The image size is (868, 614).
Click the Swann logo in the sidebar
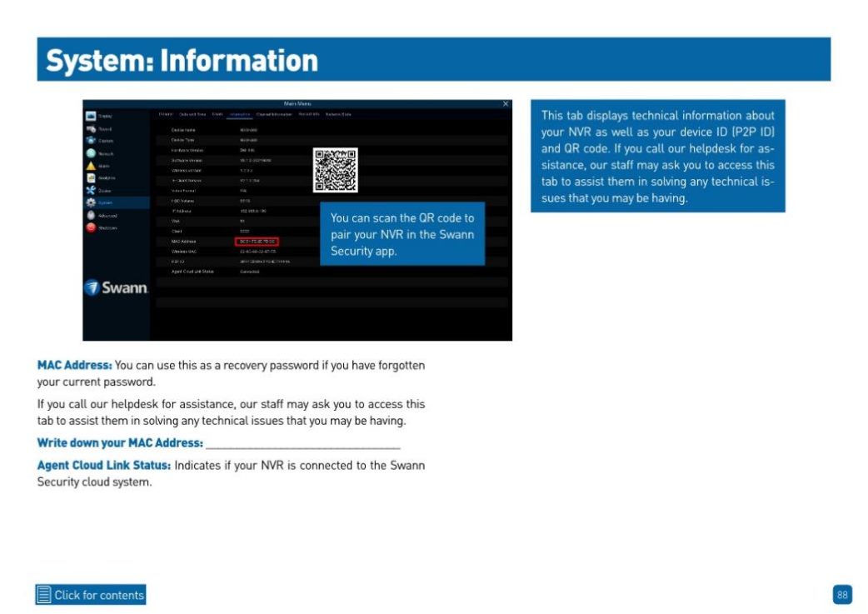tap(117, 288)
